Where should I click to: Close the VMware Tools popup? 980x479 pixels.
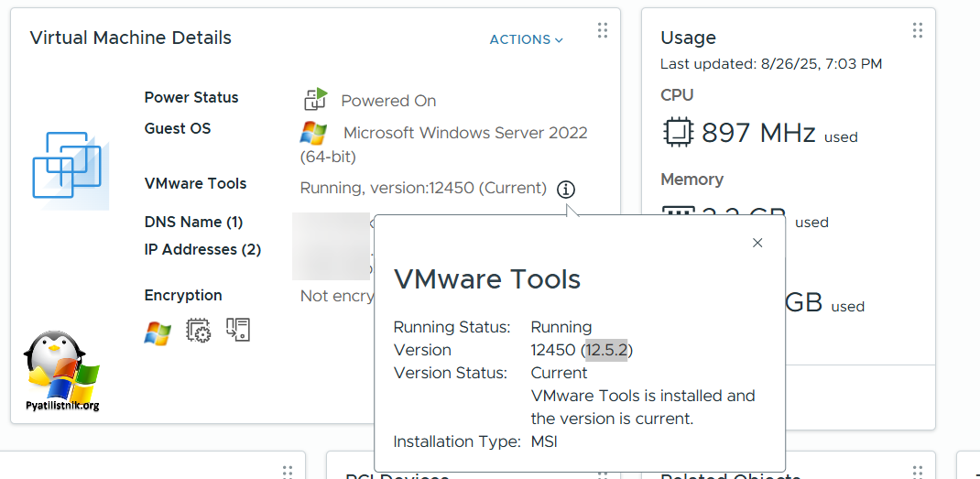point(757,243)
